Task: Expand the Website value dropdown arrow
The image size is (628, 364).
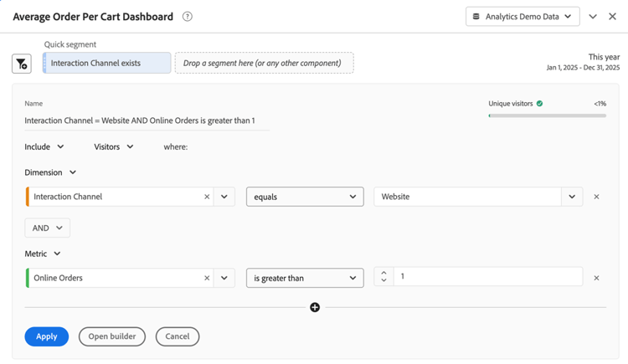Action: pyautogui.click(x=572, y=197)
